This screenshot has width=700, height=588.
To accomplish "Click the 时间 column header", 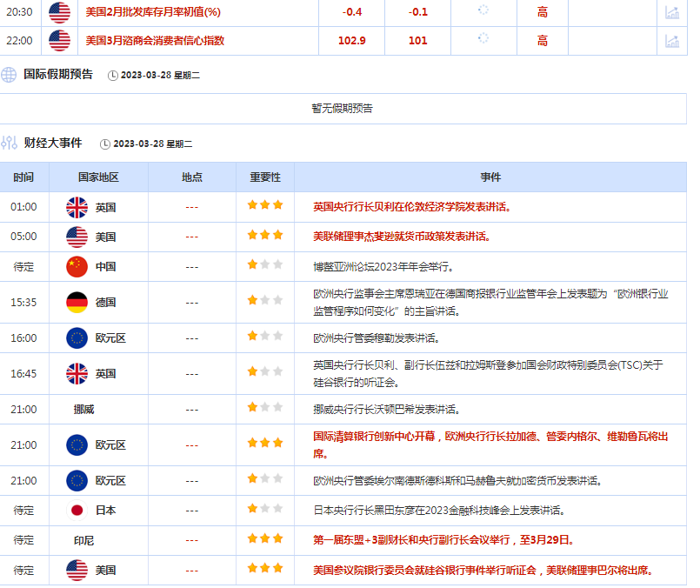I will (x=24, y=177).
